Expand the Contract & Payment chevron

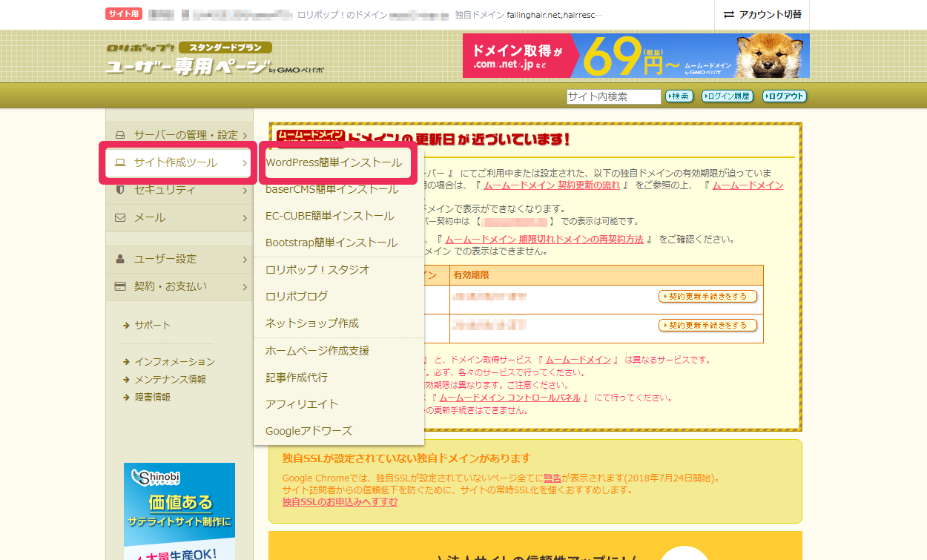tap(244, 286)
